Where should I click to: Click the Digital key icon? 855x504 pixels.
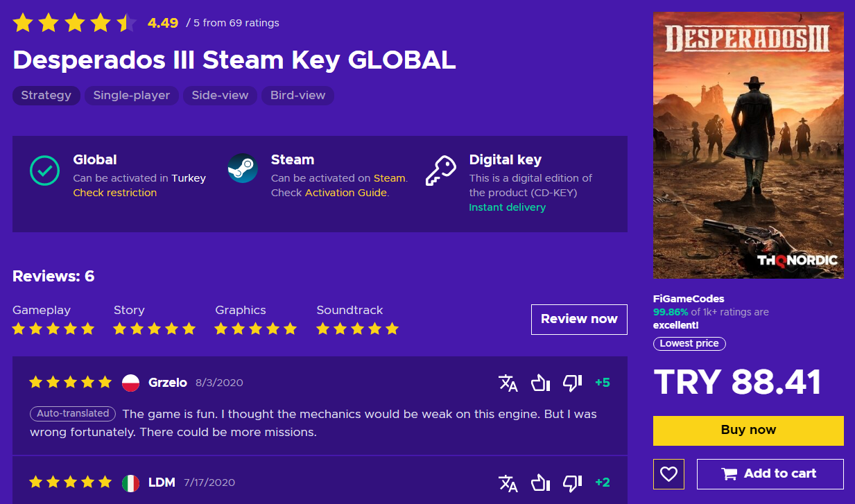point(440,171)
